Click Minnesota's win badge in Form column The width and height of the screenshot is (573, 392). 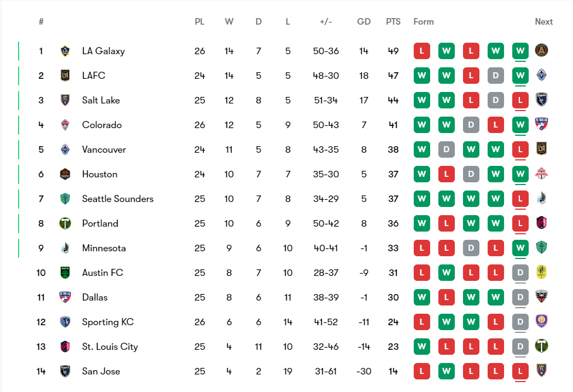tap(520, 248)
